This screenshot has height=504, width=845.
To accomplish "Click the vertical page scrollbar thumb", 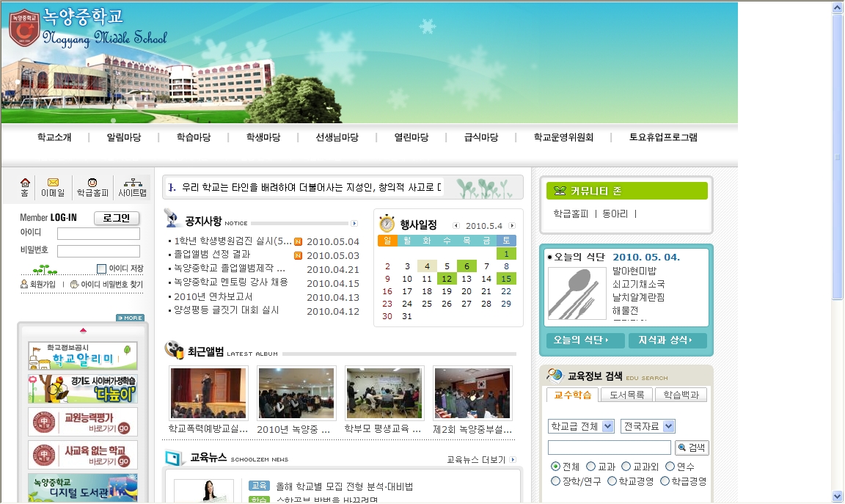I will coord(837,157).
